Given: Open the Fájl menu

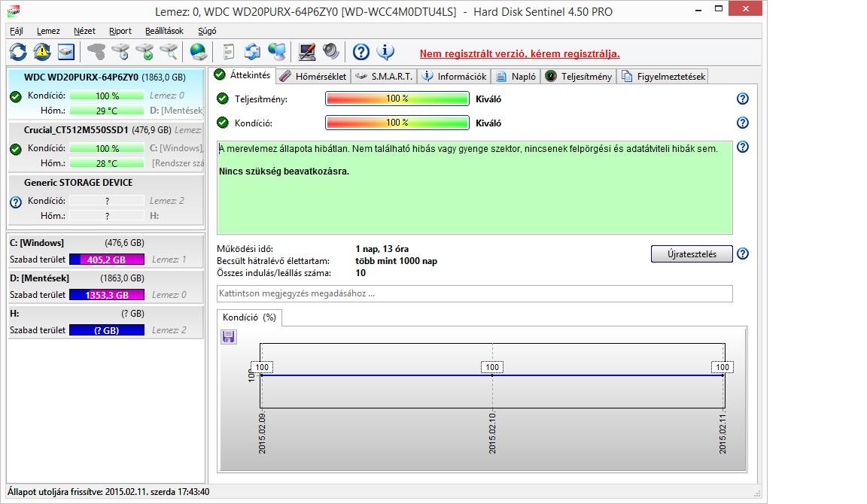Looking at the screenshot, I should point(16,31).
